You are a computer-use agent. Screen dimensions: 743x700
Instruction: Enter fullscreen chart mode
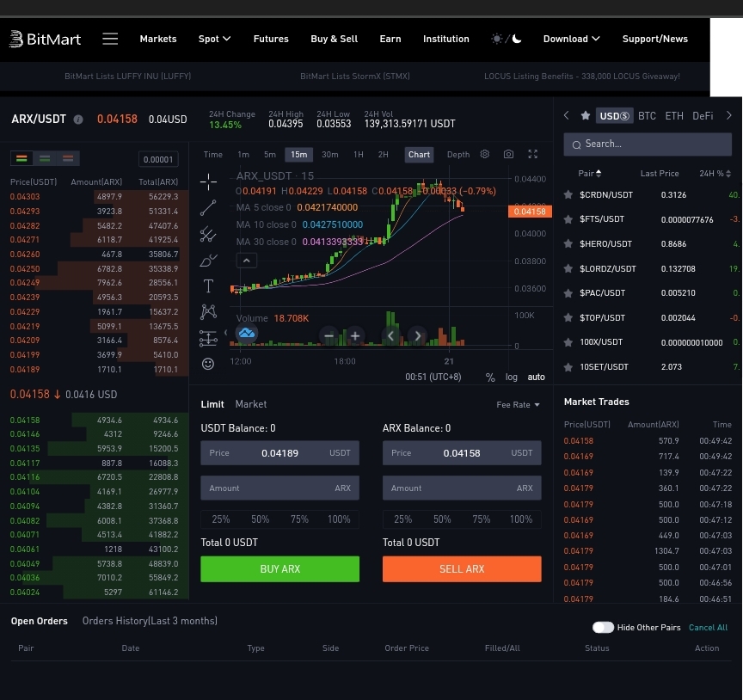533,154
